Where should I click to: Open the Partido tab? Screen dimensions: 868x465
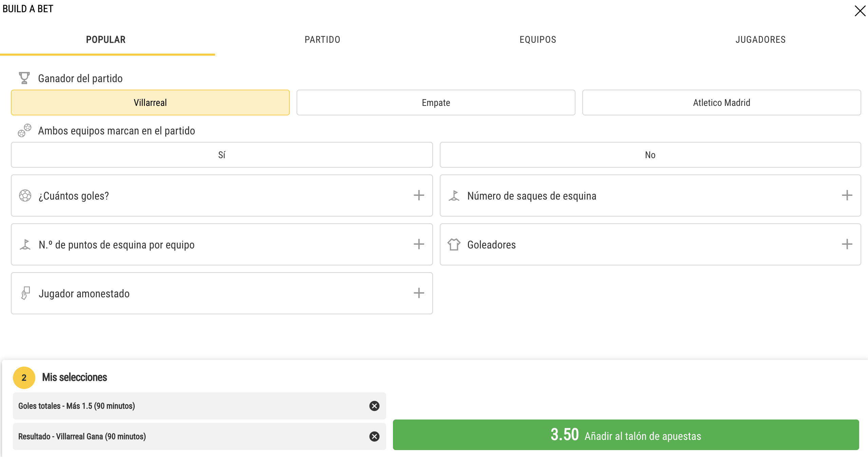pos(322,40)
